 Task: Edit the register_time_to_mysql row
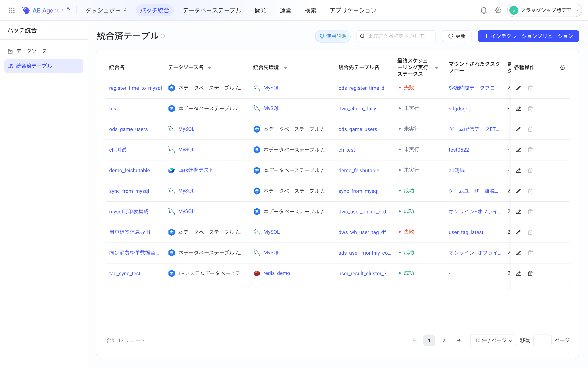519,88
